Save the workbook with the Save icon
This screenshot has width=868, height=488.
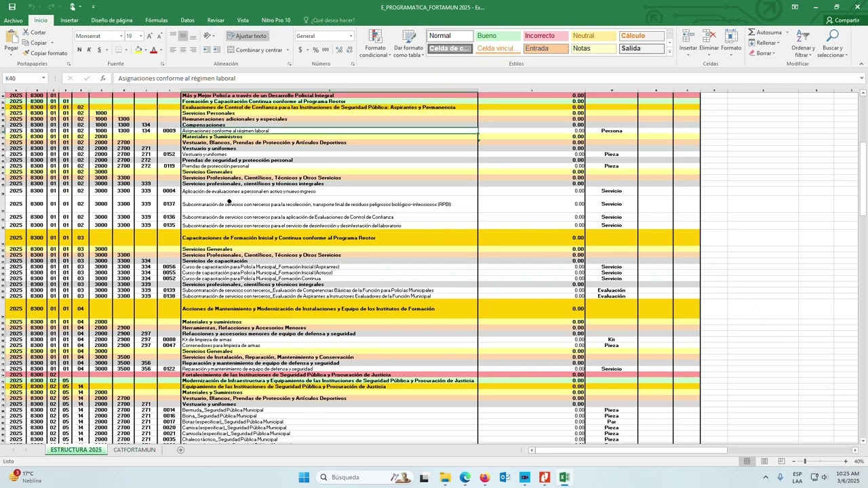click(x=12, y=7)
